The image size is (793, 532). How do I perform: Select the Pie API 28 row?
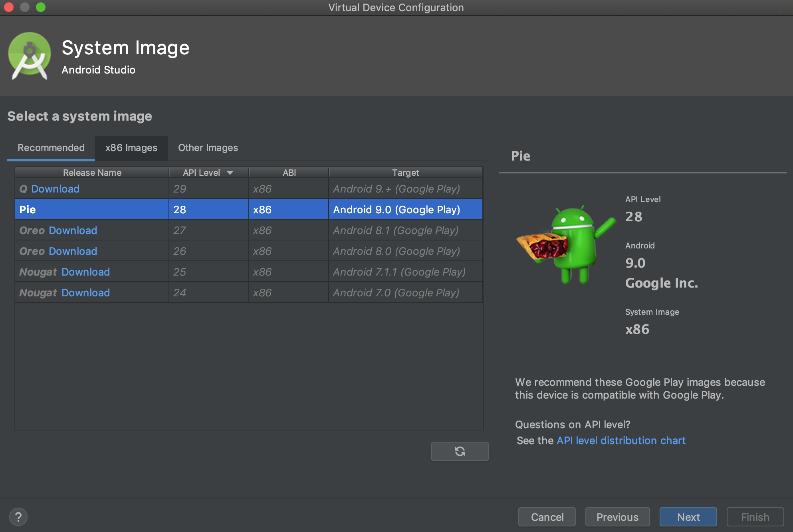(x=248, y=210)
